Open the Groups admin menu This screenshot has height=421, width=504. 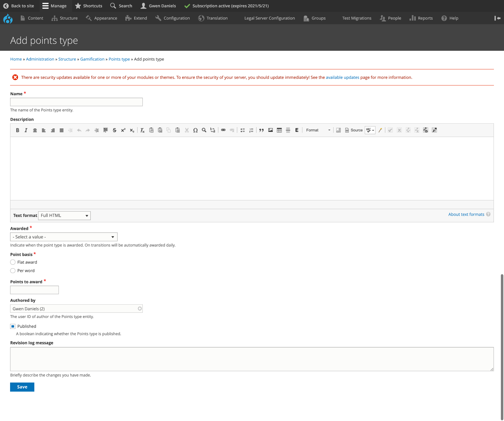(315, 18)
